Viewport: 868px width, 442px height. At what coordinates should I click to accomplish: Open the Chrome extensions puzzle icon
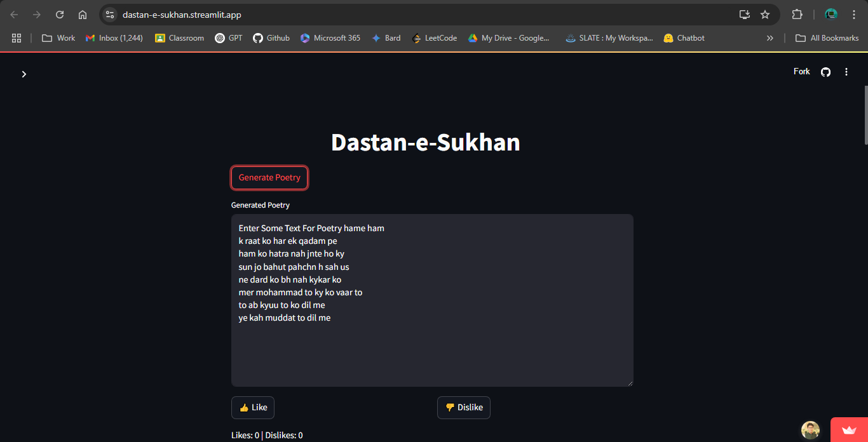click(x=797, y=14)
